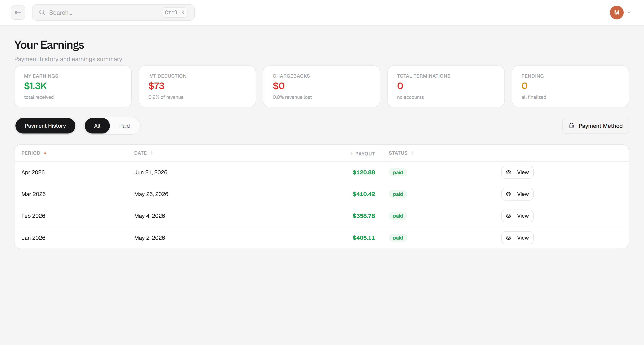The height and width of the screenshot is (345, 644).
Task: Sort by the DATE column
Action: 141,153
